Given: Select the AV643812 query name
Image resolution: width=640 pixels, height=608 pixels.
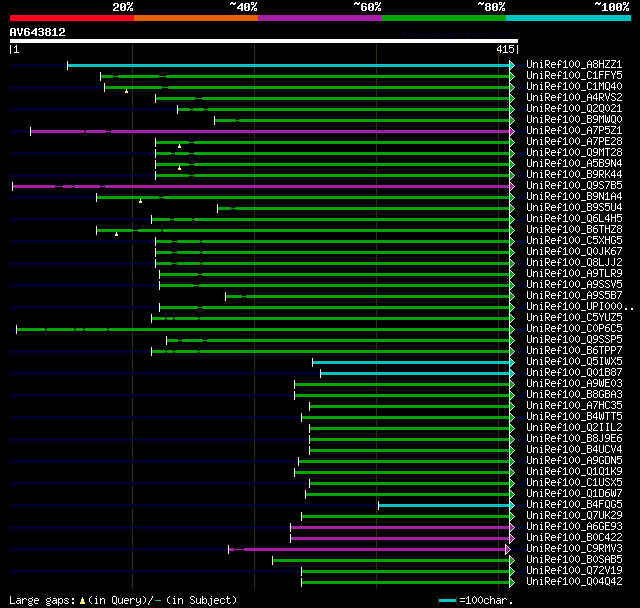Looking at the screenshot, I should 38,32.
